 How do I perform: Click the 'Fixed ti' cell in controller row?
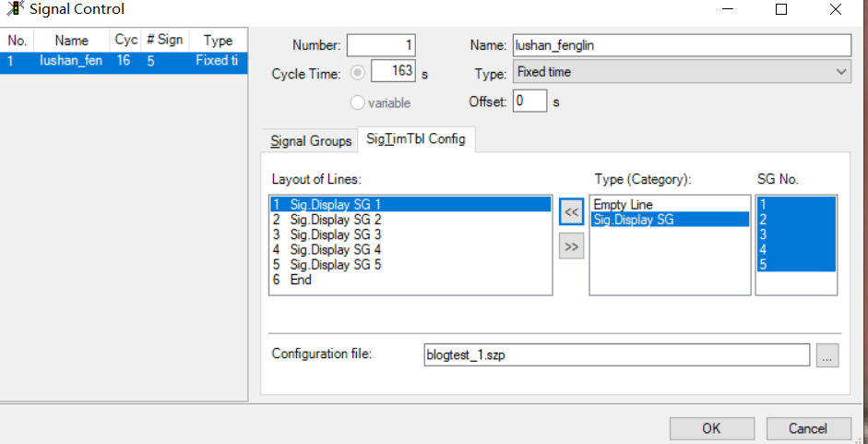coord(218,60)
